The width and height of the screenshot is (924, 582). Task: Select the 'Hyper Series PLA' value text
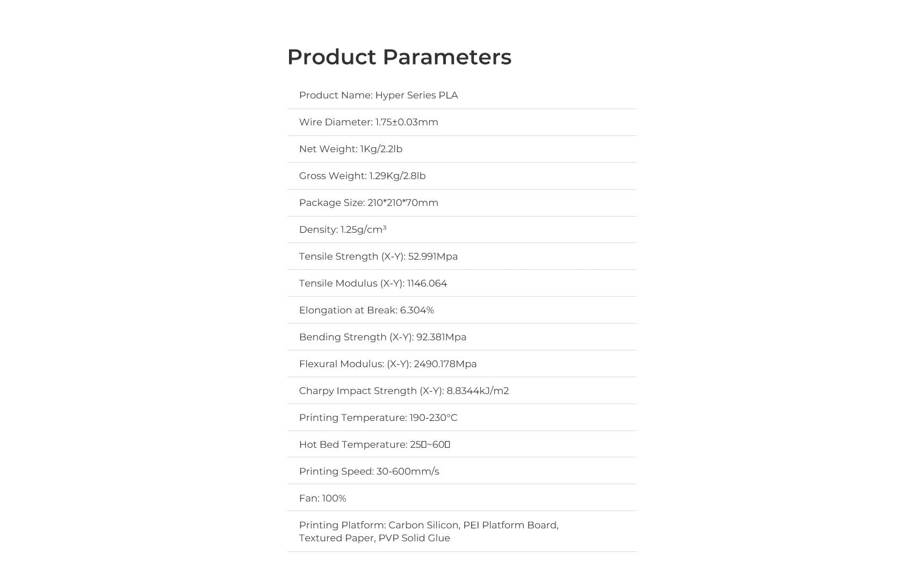click(x=416, y=96)
